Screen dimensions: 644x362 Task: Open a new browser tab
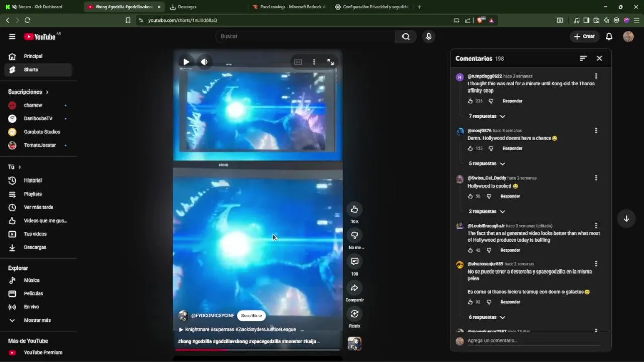pyautogui.click(x=419, y=7)
